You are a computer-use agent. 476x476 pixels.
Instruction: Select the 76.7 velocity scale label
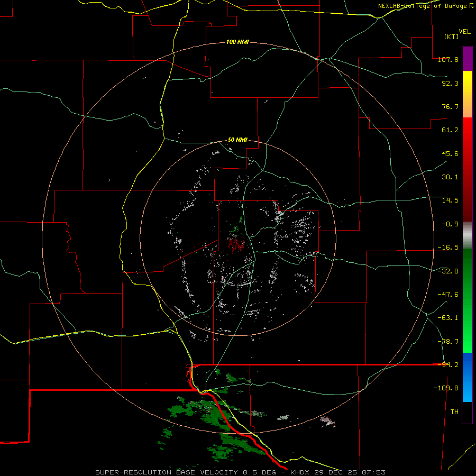click(450, 106)
